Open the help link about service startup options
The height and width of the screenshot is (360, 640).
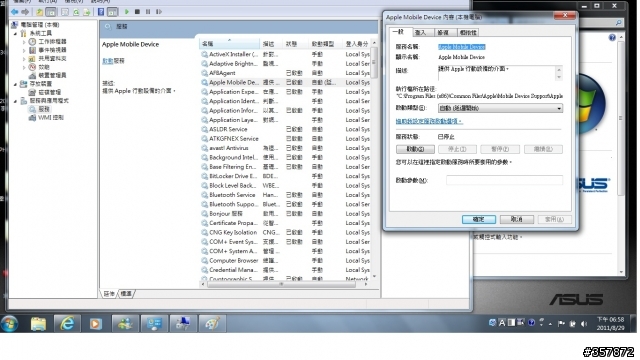click(429, 121)
